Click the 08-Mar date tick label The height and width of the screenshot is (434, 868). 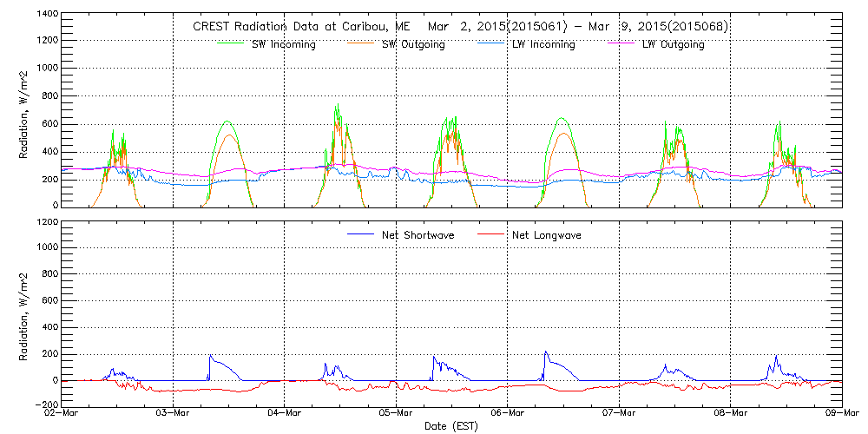tap(730, 414)
